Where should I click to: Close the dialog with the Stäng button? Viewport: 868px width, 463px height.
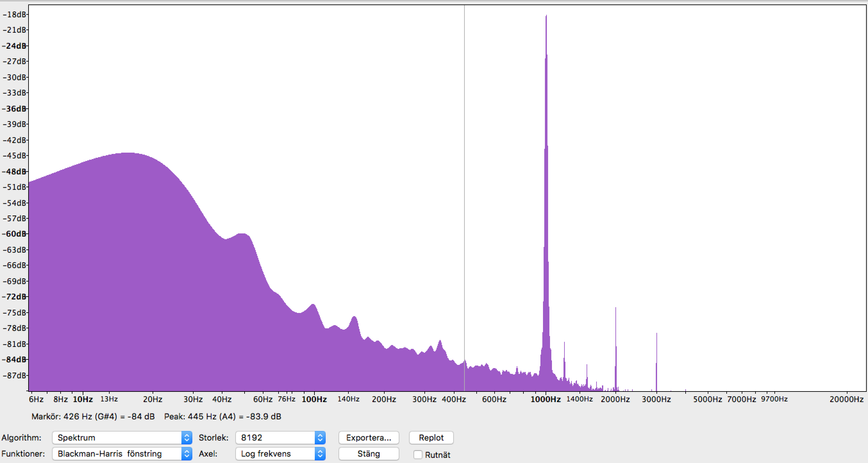tap(369, 454)
